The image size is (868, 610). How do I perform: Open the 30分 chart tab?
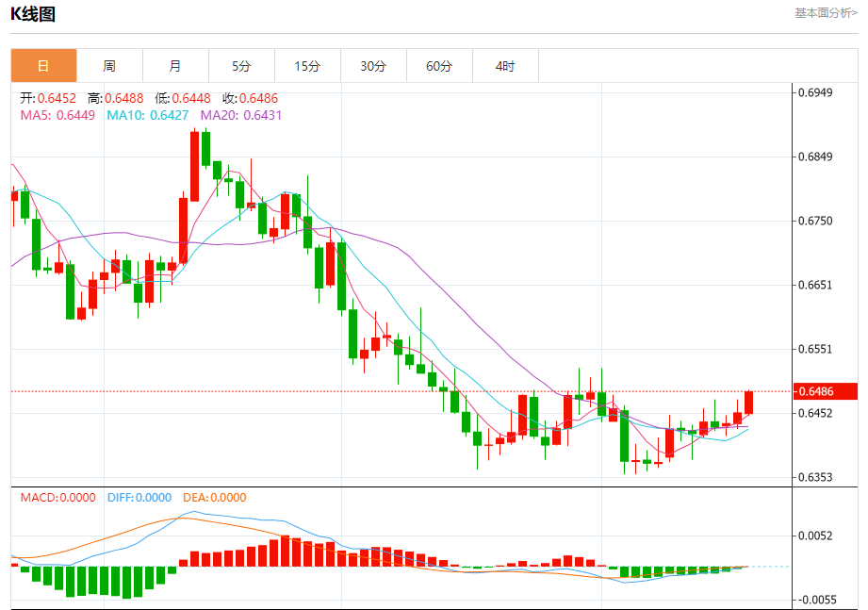point(373,66)
